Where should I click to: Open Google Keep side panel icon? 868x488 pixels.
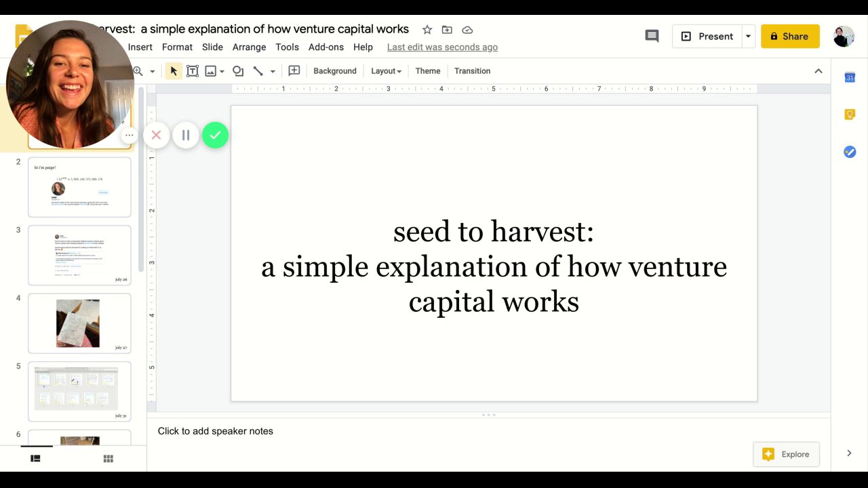pyautogui.click(x=850, y=115)
